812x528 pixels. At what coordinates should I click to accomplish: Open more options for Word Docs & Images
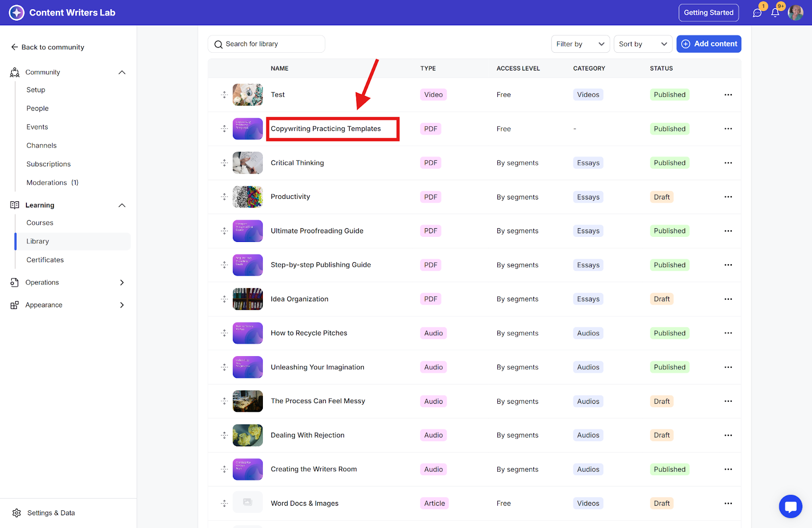point(728,503)
